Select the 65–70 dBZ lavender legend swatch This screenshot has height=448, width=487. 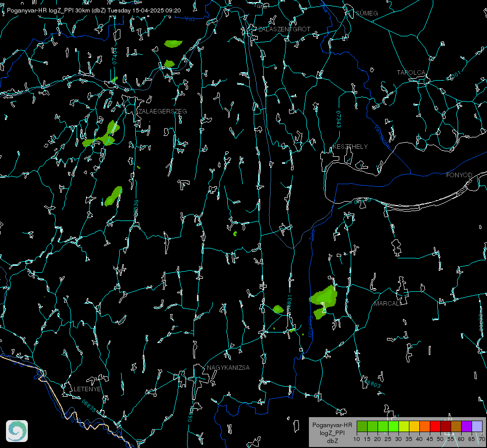coord(477,426)
